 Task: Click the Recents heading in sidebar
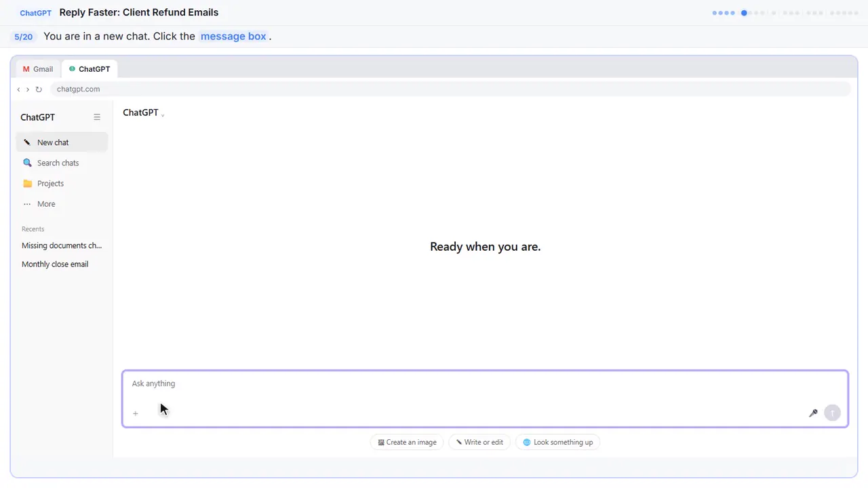pyautogui.click(x=33, y=229)
